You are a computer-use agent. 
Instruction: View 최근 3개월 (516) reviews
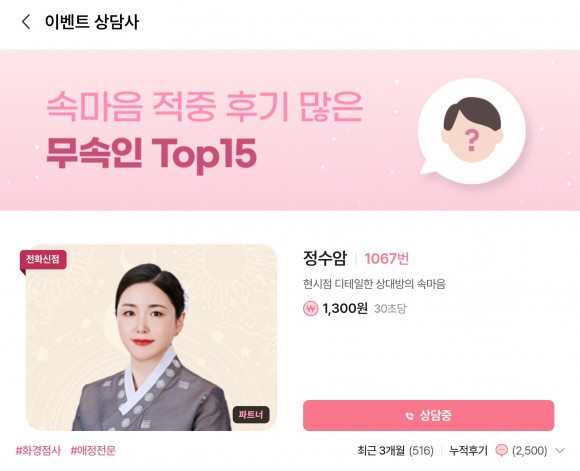pos(395,451)
